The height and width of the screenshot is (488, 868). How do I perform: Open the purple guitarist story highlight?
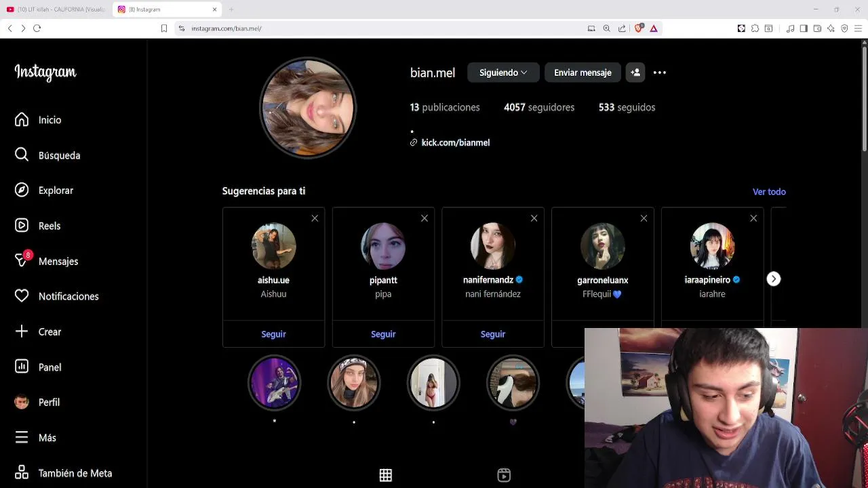tap(274, 383)
